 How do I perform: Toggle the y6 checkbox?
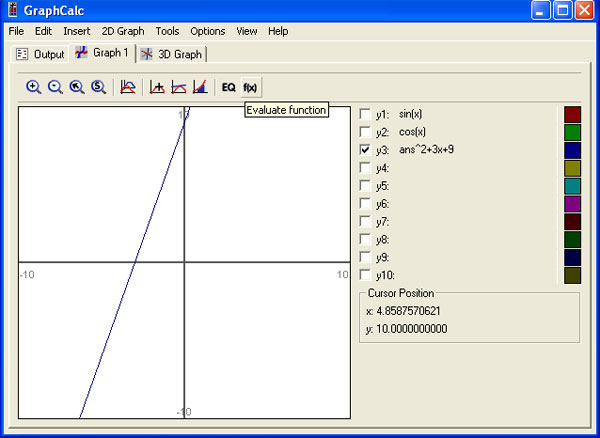coord(365,204)
